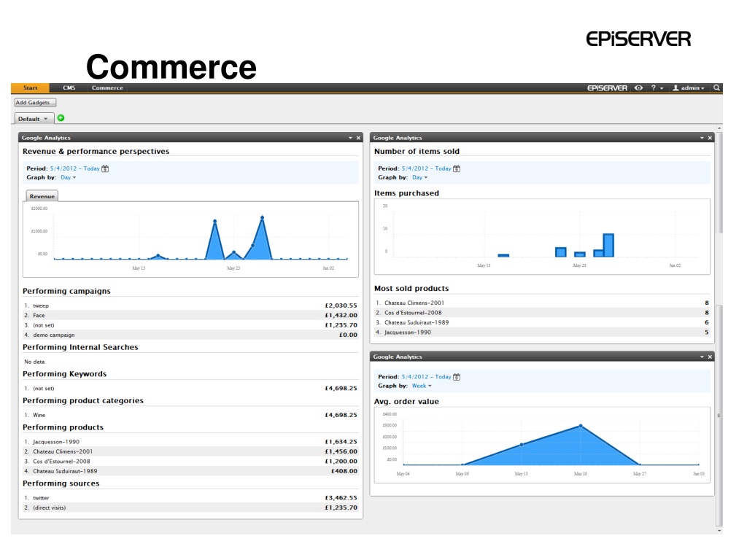Open the admin user menu
Viewport: 747px width, 560px height.
tap(689, 88)
